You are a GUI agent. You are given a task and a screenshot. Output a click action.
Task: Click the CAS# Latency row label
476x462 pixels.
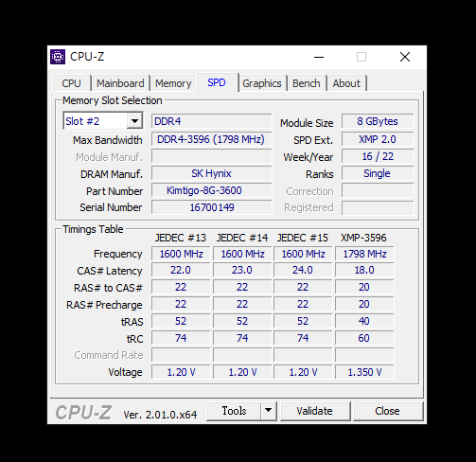pos(110,271)
